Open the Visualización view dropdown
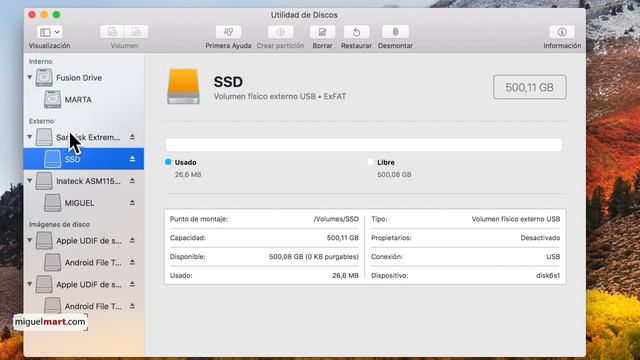Image resolution: width=640 pixels, height=360 pixels. (49, 32)
